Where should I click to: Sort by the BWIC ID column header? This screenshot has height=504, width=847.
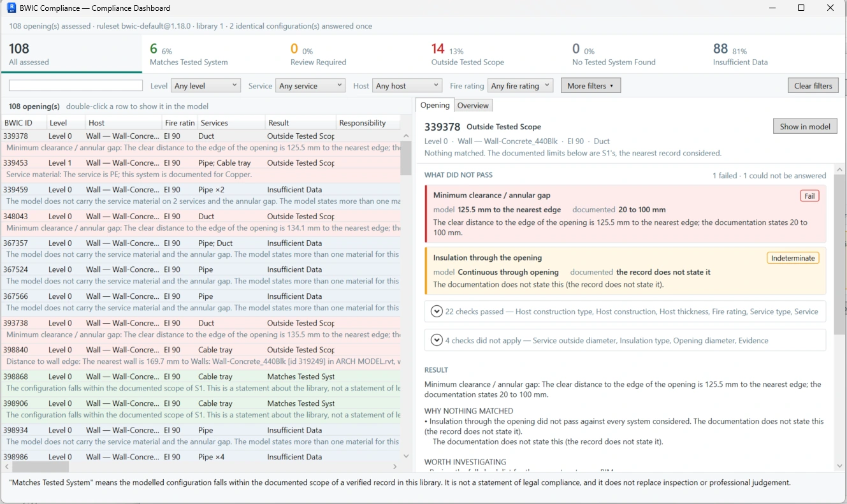pyautogui.click(x=24, y=123)
